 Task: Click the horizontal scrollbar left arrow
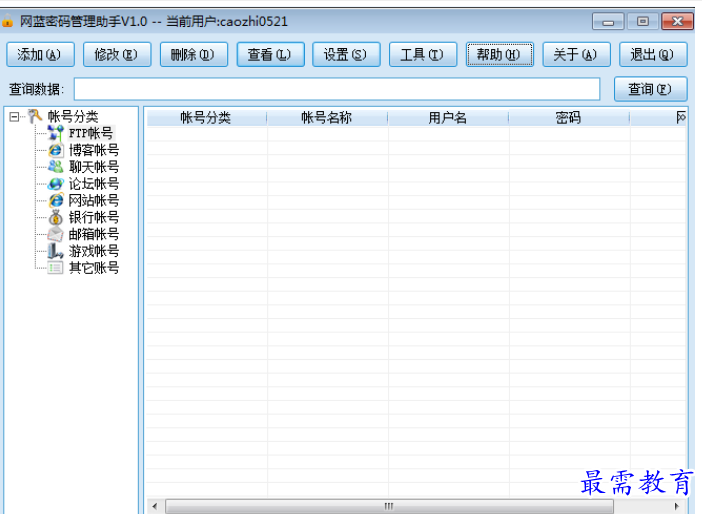(154, 506)
